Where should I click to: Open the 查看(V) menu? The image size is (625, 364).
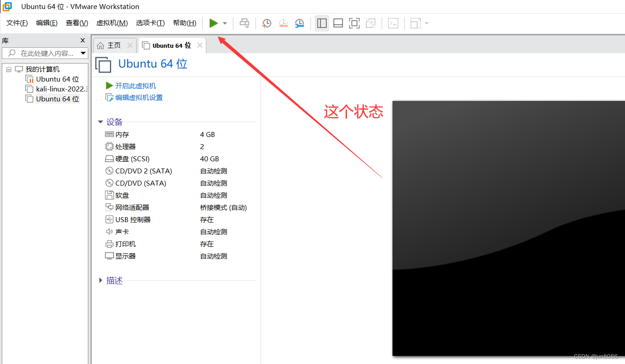coord(77,23)
